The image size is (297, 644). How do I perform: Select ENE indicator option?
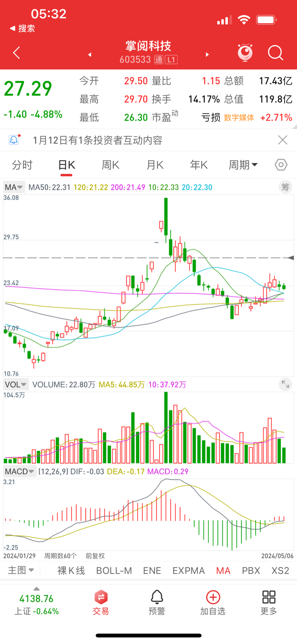pyautogui.click(x=152, y=570)
